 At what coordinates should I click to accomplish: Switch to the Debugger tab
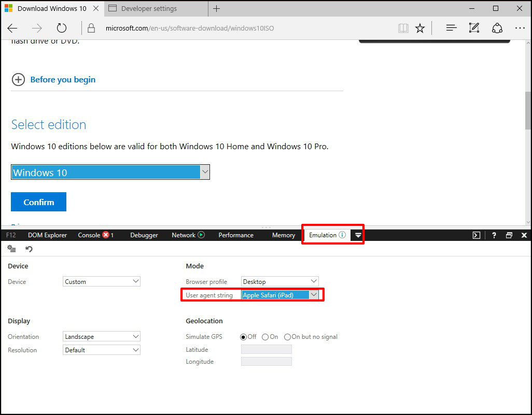point(144,235)
